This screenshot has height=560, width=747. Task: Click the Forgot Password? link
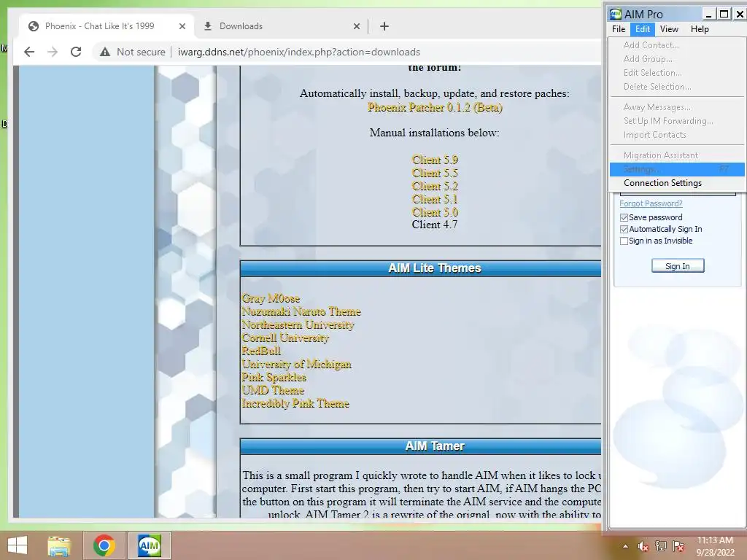point(651,203)
